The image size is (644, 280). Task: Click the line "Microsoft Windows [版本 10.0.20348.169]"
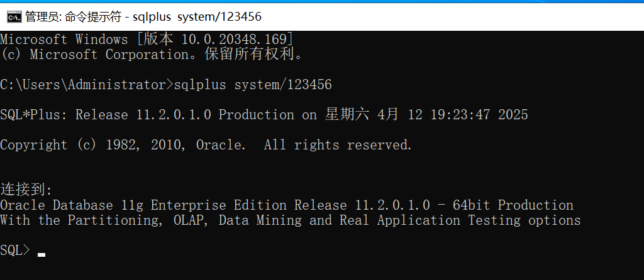[147, 40]
